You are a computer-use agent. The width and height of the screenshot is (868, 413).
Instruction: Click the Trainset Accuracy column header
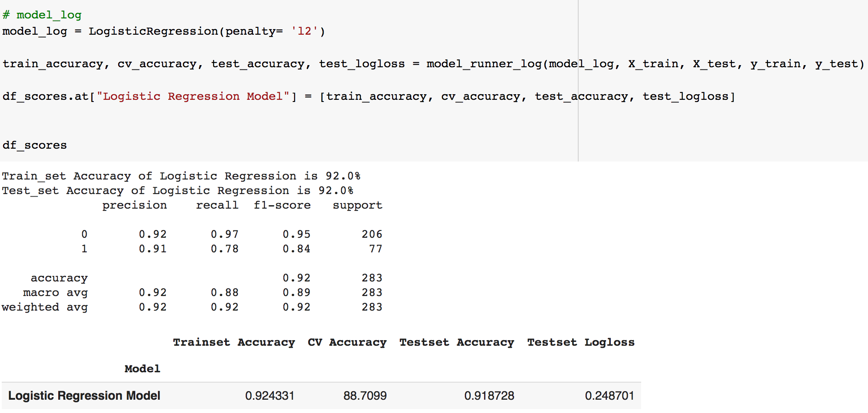[x=234, y=342]
